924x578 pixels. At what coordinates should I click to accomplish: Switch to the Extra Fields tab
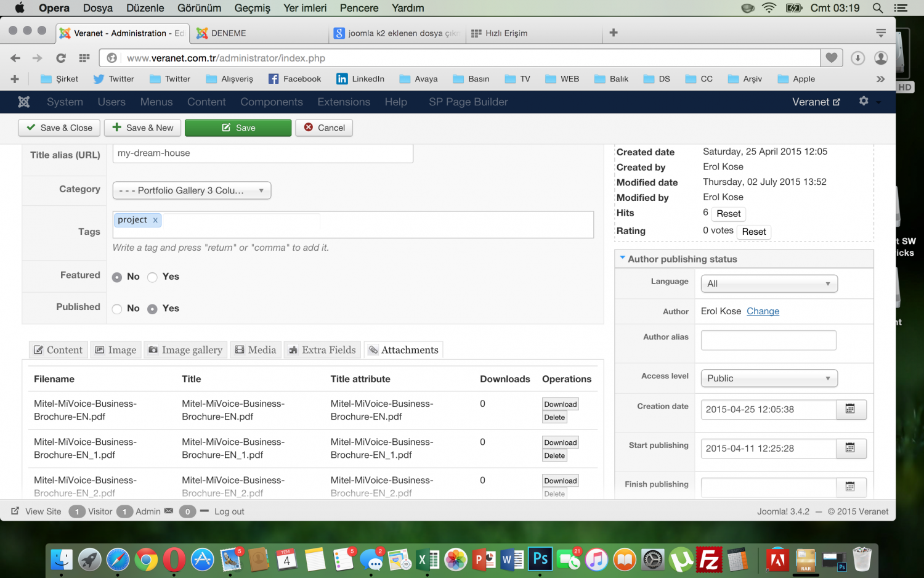point(322,350)
